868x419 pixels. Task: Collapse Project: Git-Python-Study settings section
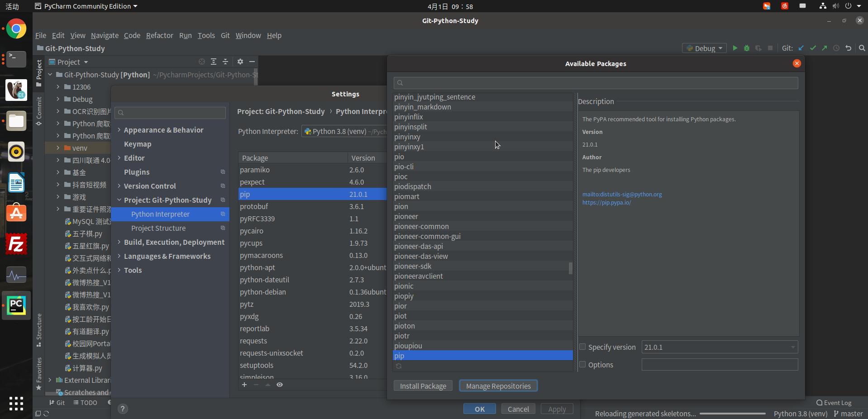tap(119, 200)
